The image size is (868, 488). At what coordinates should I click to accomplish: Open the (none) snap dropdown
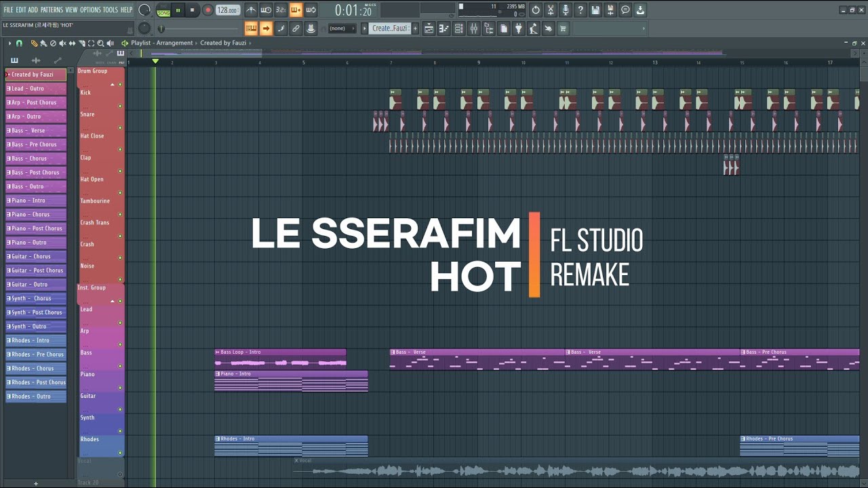click(341, 28)
